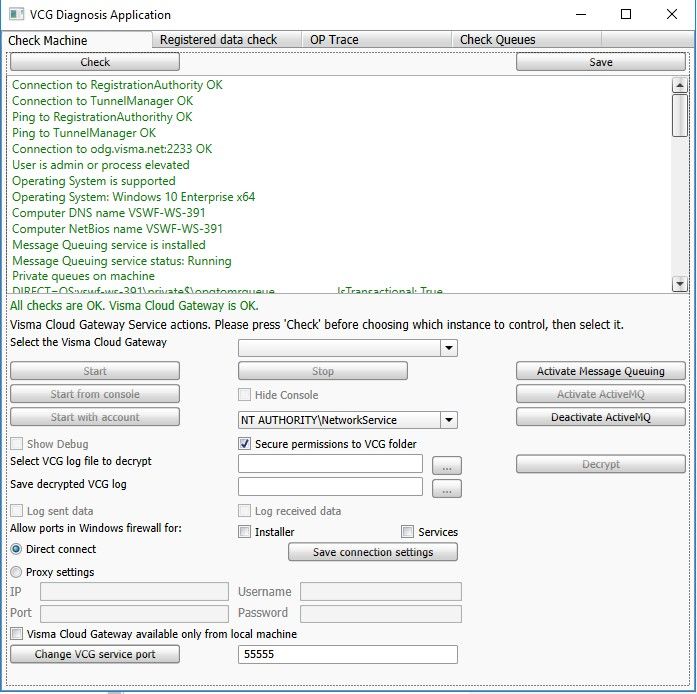This screenshot has width=697, height=694.
Task: Click the Stop button
Action: [x=323, y=371]
